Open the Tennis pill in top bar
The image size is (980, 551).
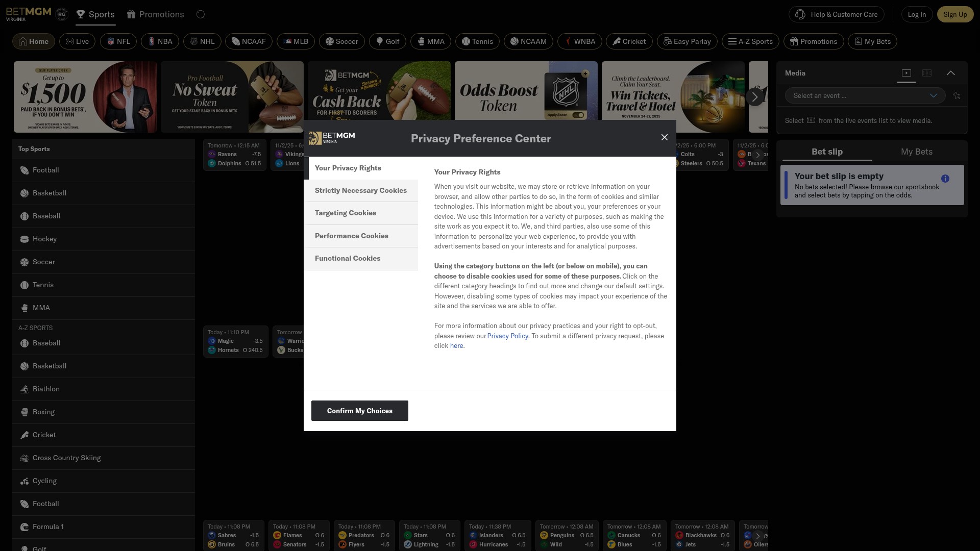477,41
